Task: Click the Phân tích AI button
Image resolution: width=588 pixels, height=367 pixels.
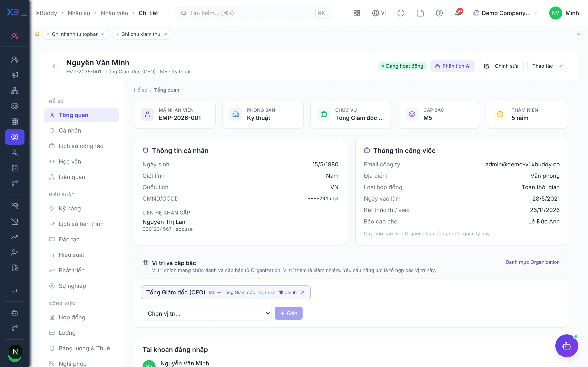Action: (x=452, y=66)
